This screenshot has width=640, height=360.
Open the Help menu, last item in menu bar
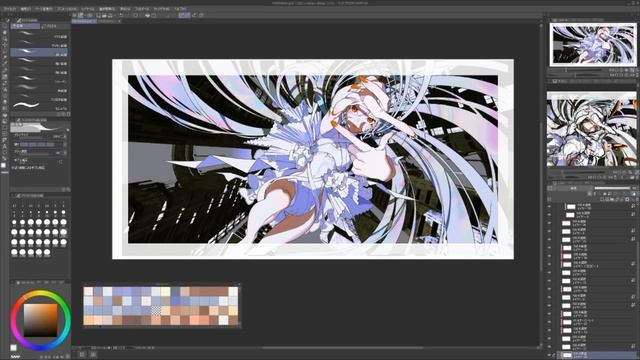coord(180,9)
